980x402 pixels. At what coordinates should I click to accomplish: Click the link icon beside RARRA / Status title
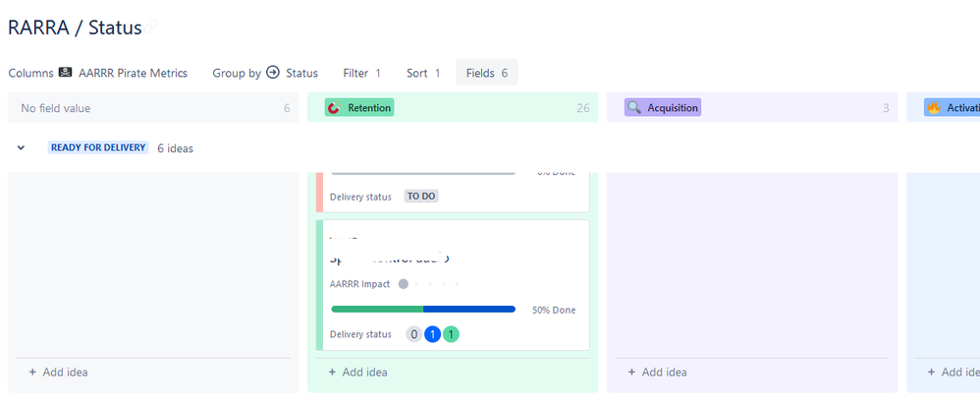pos(152,27)
